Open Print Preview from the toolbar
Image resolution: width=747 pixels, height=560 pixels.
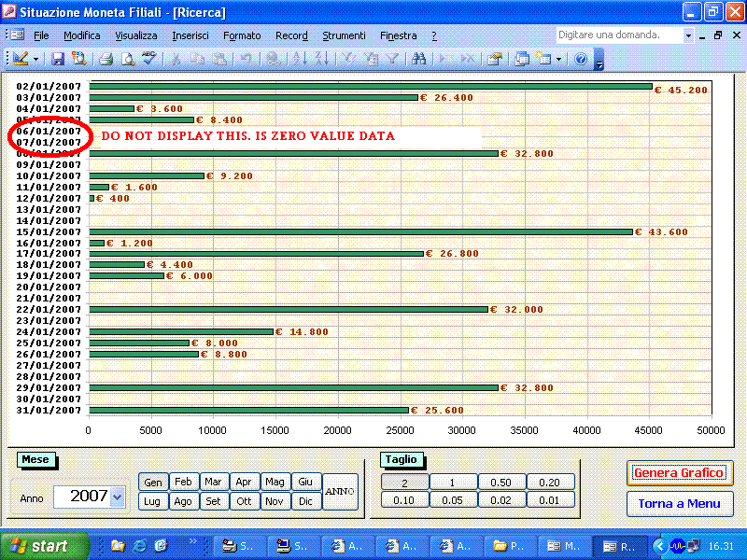[128, 59]
